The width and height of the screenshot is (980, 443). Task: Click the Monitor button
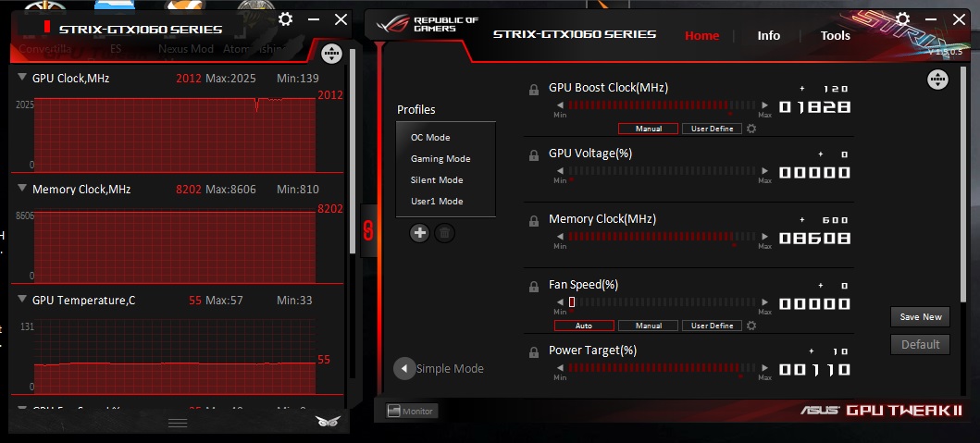pyautogui.click(x=412, y=412)
